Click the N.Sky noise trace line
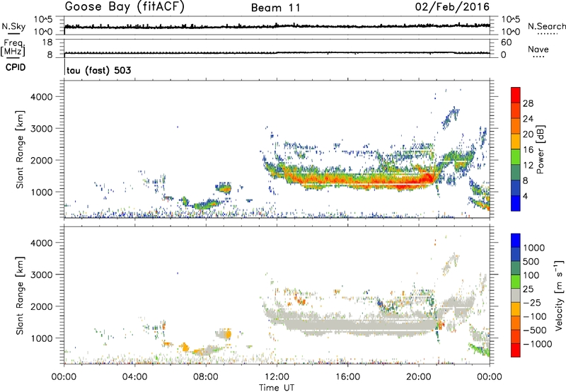 277,26
